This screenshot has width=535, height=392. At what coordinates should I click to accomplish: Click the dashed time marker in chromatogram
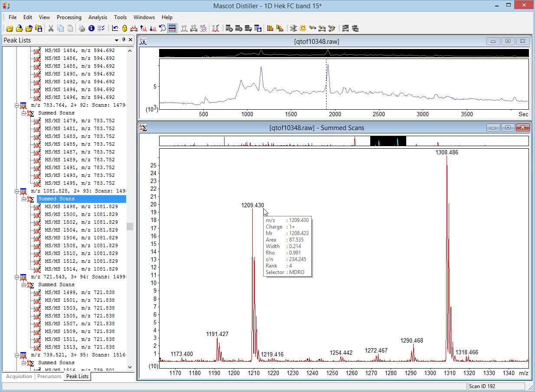tap(326, 84)
